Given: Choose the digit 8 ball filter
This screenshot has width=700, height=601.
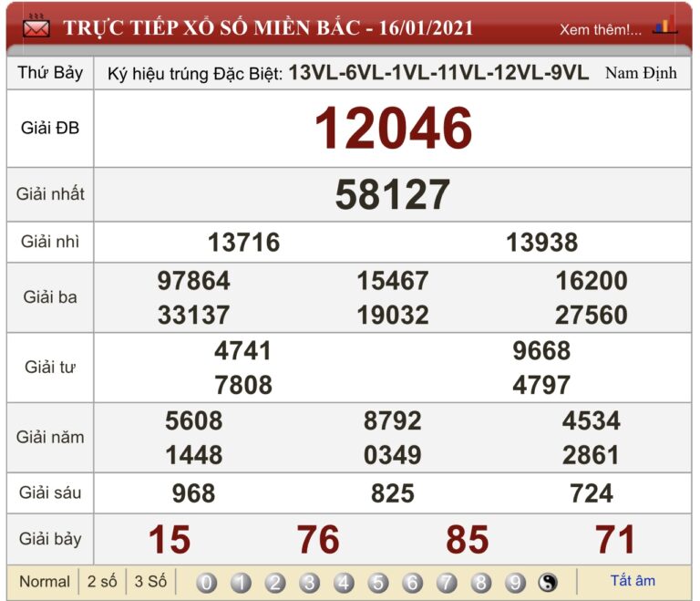Looking at the screenshot, I should click(481, 583).
